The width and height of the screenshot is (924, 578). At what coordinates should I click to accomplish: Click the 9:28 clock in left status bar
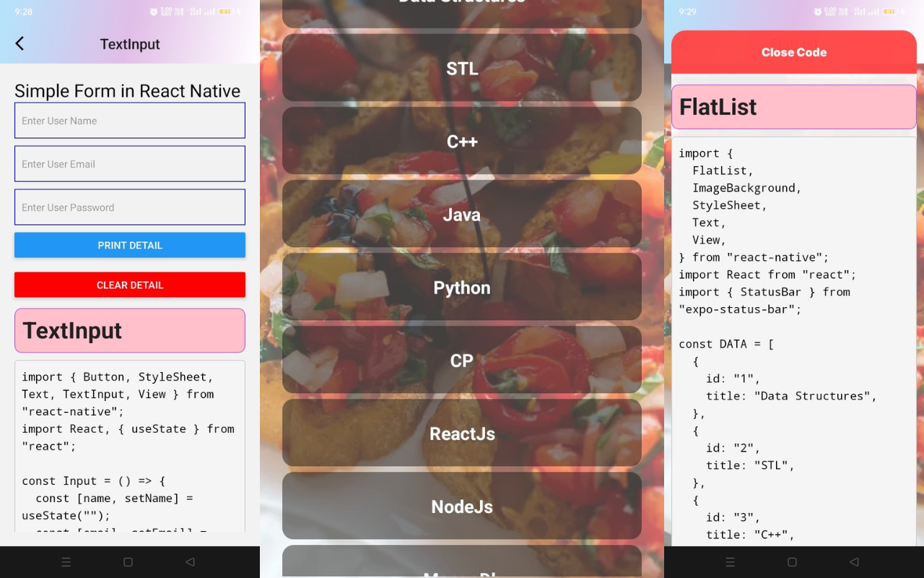coord(24,12)
